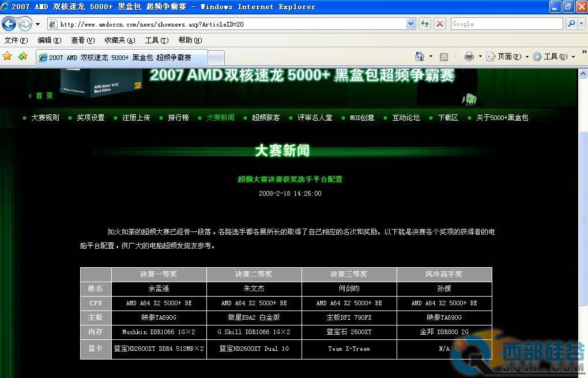
Task: Open the 帮助(H) menu
Action: coord(190,40)
